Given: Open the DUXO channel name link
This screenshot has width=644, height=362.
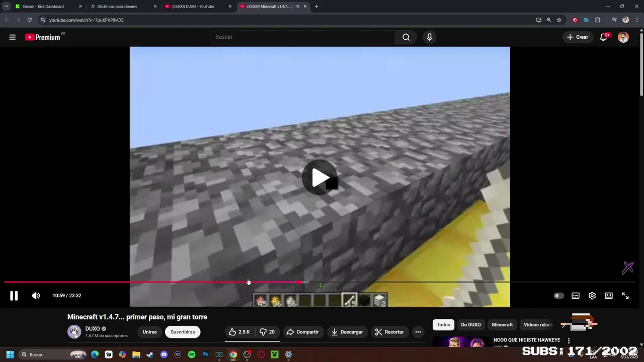Looking at the screenshot, I should (93, 329).
